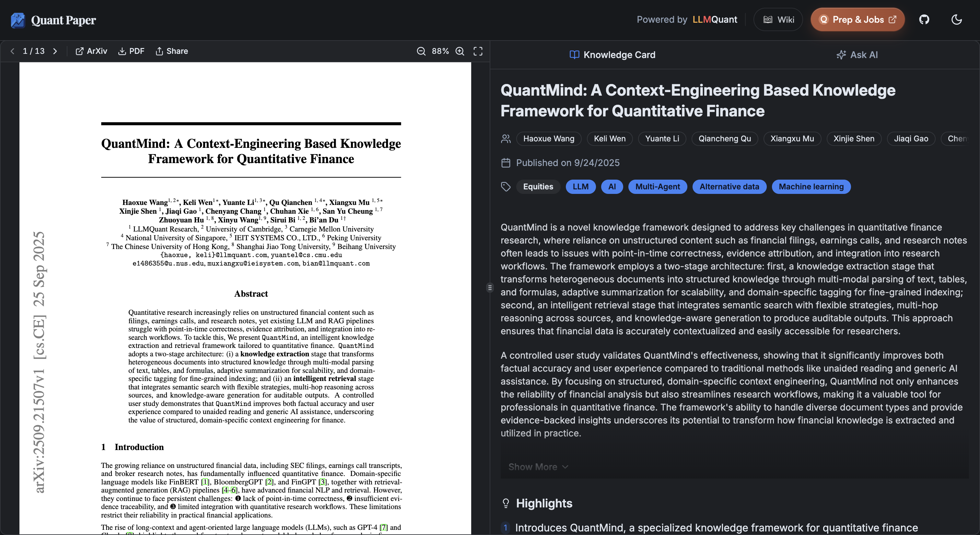Click author chip Haoxue Wang
This screenshot has width=980, height=535.
coord(548,138)
